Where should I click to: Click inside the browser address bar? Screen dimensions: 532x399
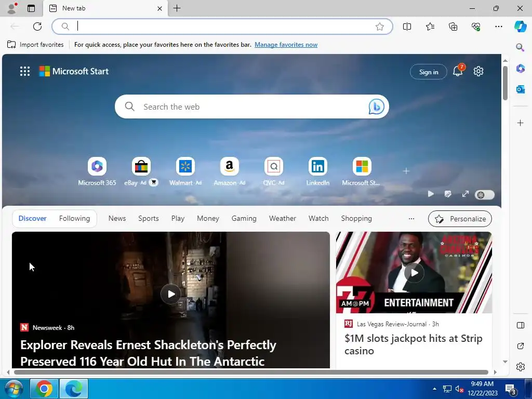(222, 26)
